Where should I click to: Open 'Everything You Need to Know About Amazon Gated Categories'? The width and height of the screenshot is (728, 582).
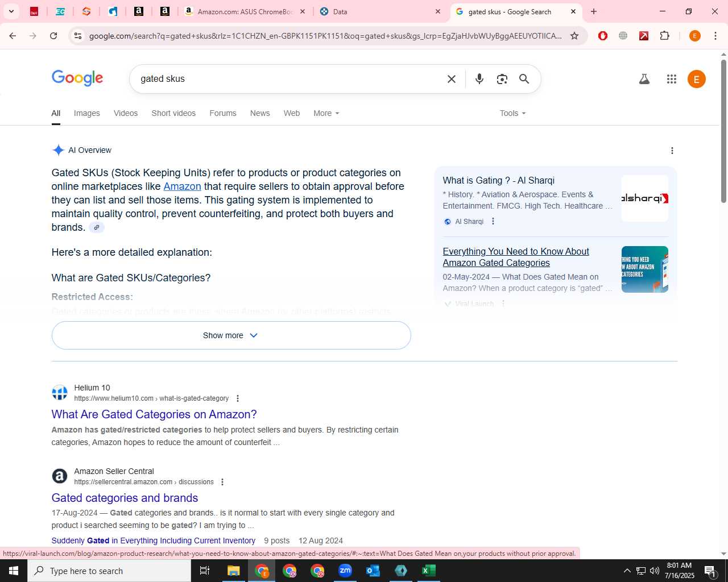tap(516, 257)
